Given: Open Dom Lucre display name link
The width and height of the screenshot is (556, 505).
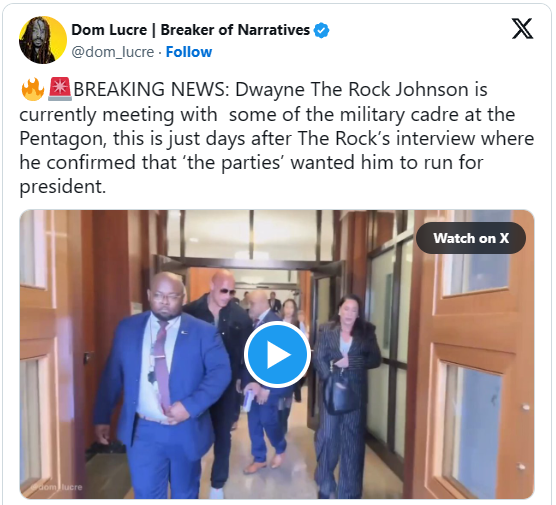Looking at the screenshot, I should coord(190,30).
